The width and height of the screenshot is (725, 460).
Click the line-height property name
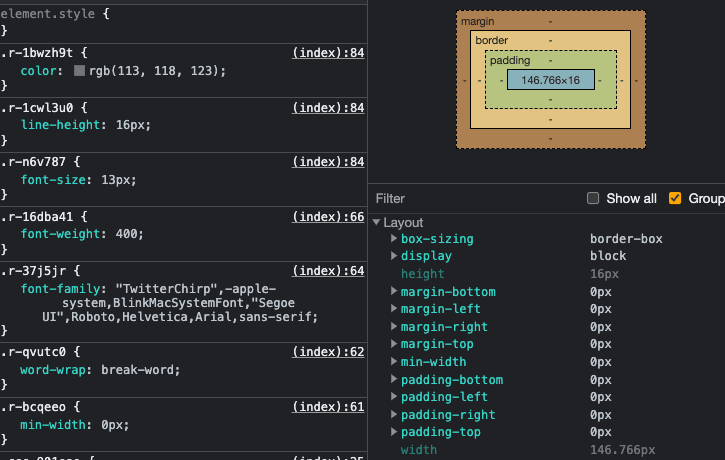[x=60, y=125]
